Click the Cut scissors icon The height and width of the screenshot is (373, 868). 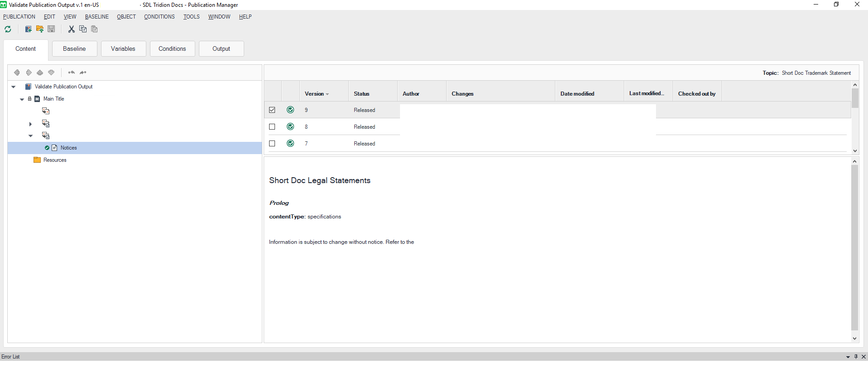[x=71, y=29]
